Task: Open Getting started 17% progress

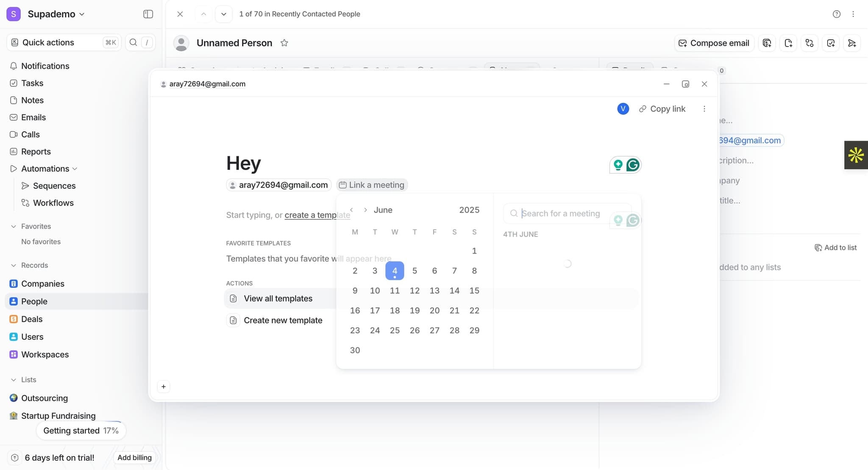Action: [81, 431]
